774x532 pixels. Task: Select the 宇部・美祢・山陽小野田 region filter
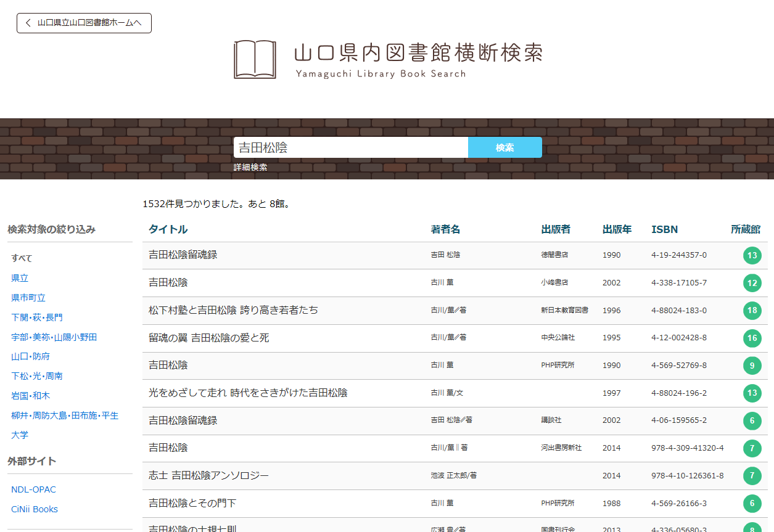pos(52,337)
